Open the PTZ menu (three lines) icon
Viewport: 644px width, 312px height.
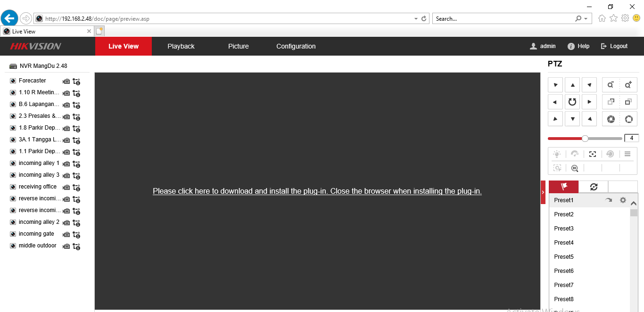(627, 154)
